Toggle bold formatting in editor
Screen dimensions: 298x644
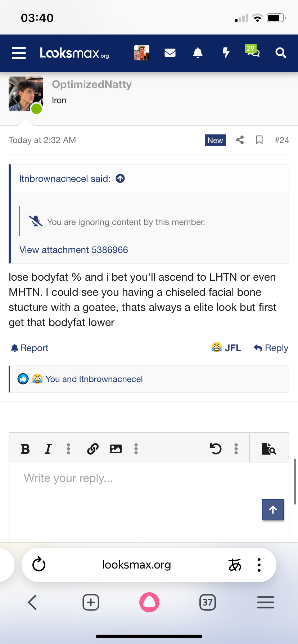click(25, 448)
